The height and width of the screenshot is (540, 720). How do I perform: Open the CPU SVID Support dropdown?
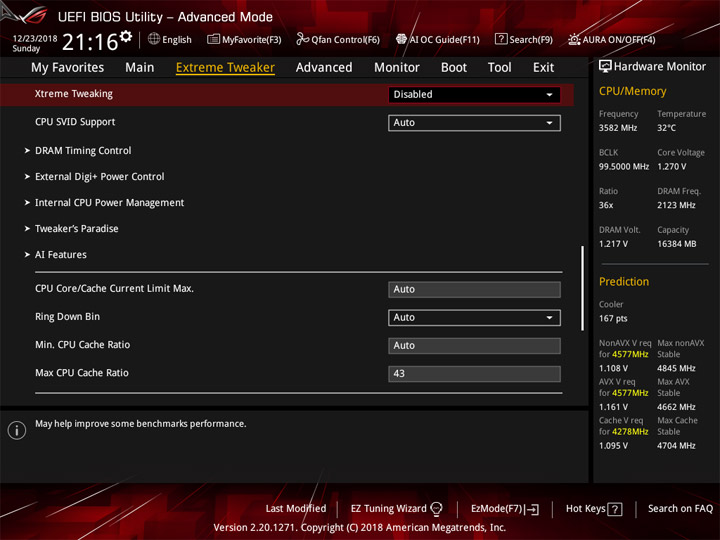coord(474,123)
